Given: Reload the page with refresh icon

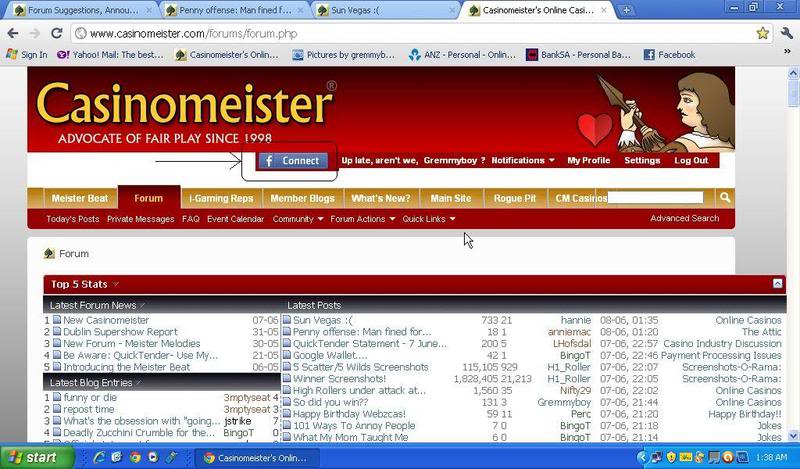Looking at the screenshot, I should (56, 34).
